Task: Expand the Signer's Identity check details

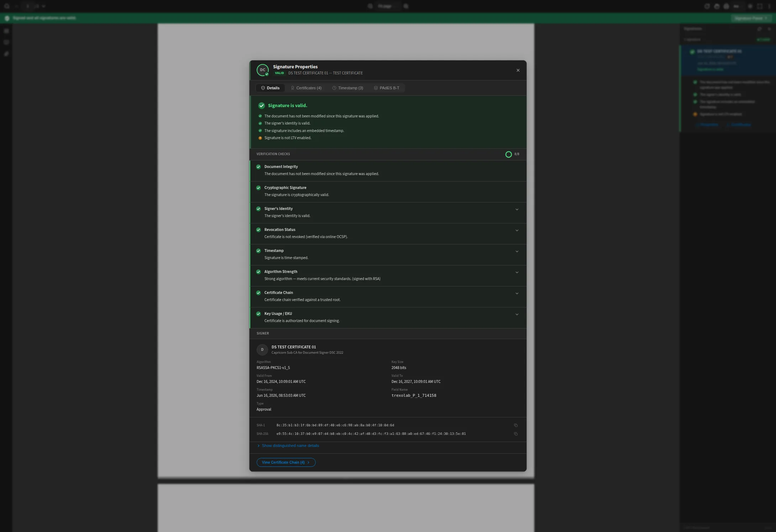Action: [x=517, y=209]
